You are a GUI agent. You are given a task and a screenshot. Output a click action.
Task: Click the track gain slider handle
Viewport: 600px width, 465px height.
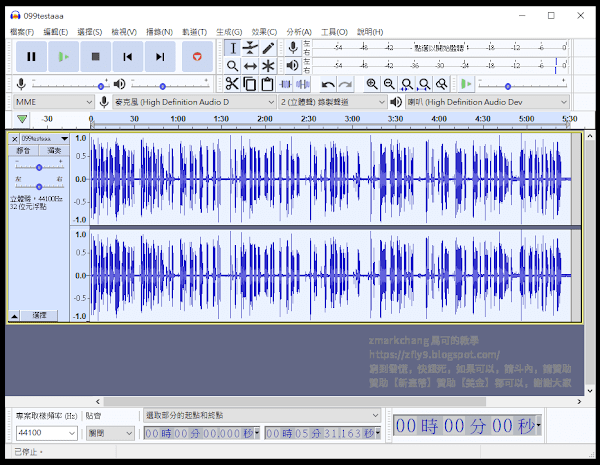(x=39, y=168)
